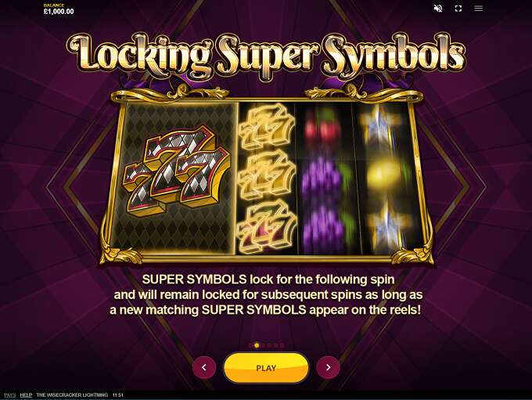Image resolution: width=532 pixels, height=400 pixels.
Task: Select the first slide indicator dot
Action: [250, 345]
